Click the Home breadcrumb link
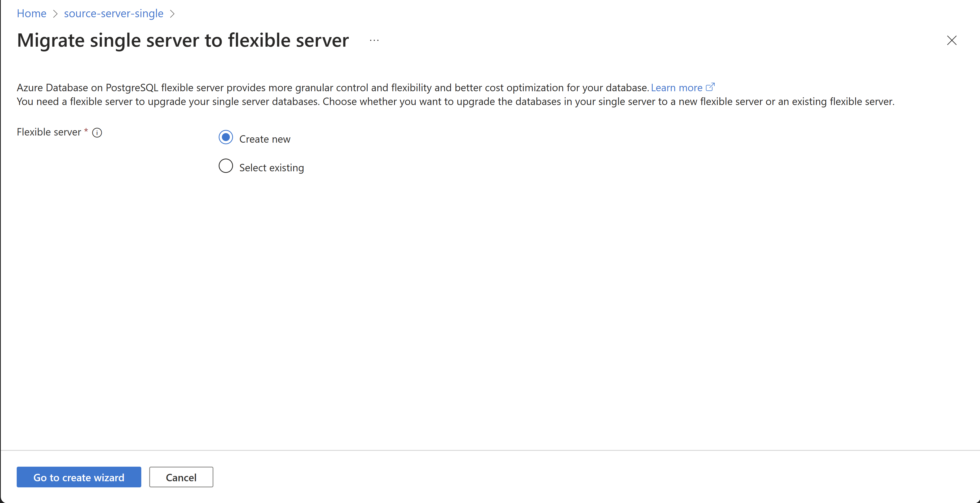Viewport: 980px width, 503px height. click(x=32, y=13)
